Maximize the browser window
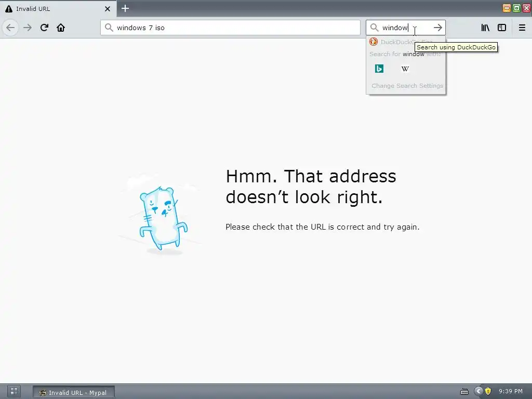Screen dimensions: 532x399 point(516,8)
